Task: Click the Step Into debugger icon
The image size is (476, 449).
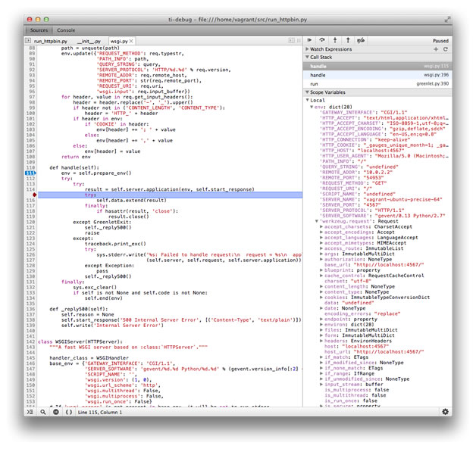Action: (335, 39)
